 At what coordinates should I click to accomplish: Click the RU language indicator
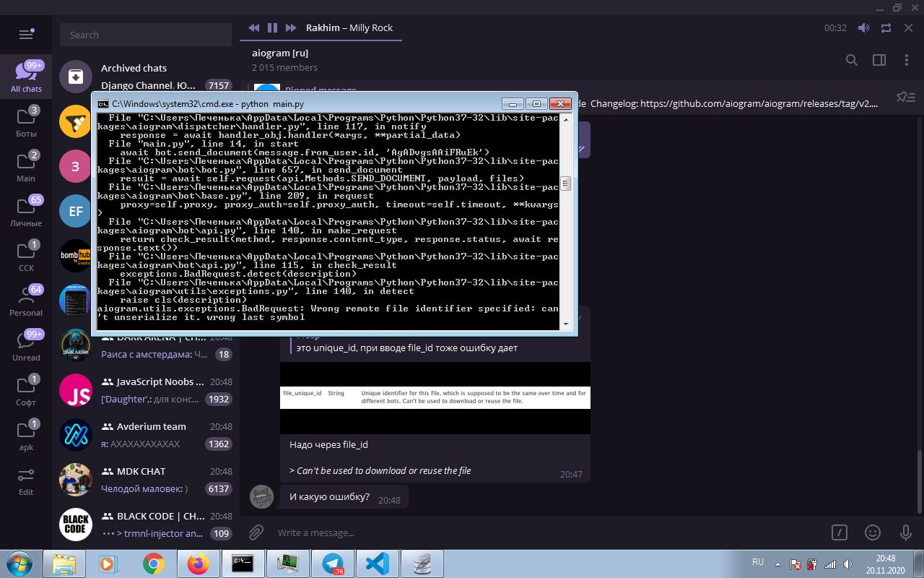click(x=758, y=562)
